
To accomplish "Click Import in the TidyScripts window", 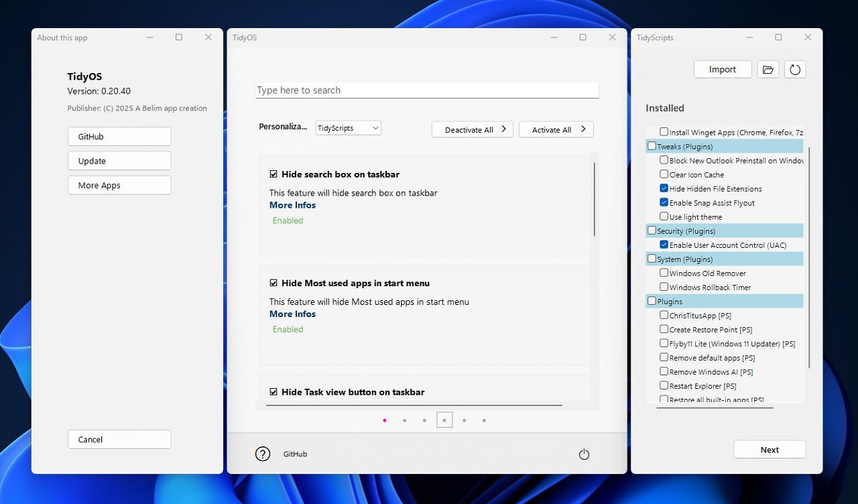I will pyautogui.click(x=723, y=70).
